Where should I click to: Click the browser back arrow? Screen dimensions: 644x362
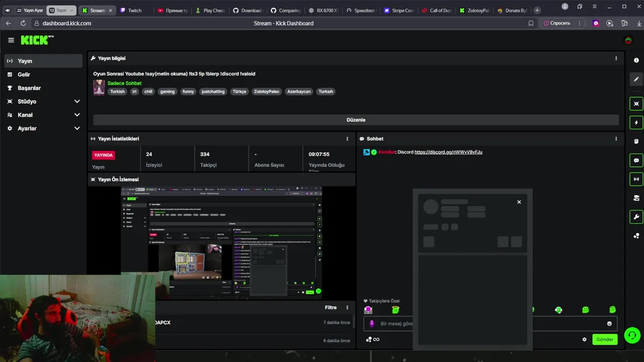pos(8,23)
